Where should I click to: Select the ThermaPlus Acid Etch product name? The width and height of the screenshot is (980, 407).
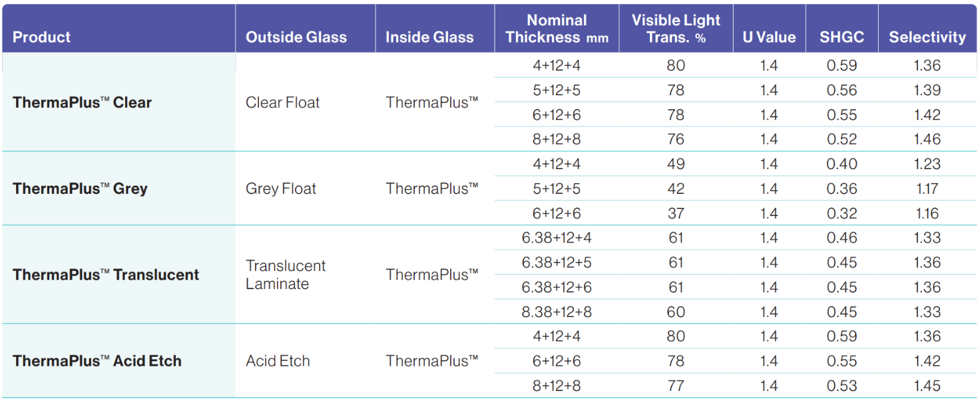(x=97, y=361)
